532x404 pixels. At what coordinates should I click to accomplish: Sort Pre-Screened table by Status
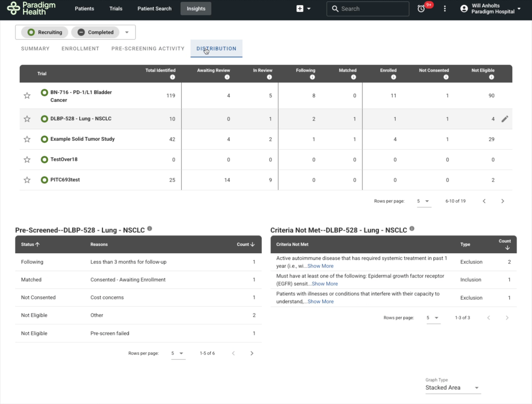(30, 244)
